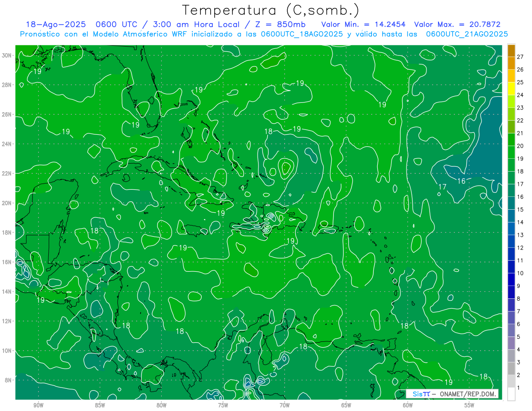
Task: Click the "65W" longitude axis label
Action: pyautogui.click(x=346, y=405)
